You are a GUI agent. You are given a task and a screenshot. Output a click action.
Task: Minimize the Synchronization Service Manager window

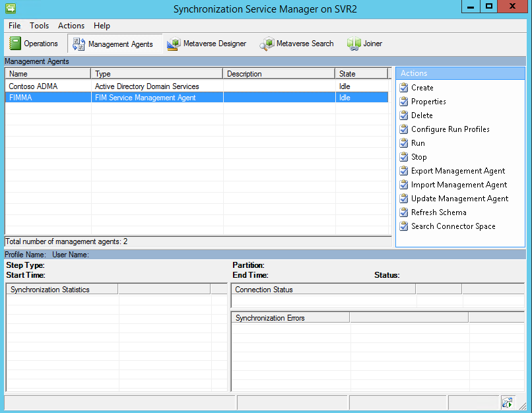click(x=471, y=7)
